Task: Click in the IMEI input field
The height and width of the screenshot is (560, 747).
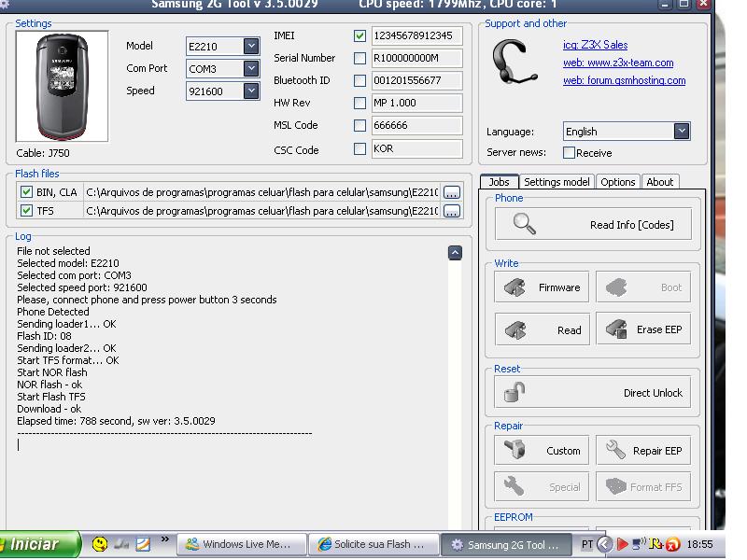Action: pos(416,35)
